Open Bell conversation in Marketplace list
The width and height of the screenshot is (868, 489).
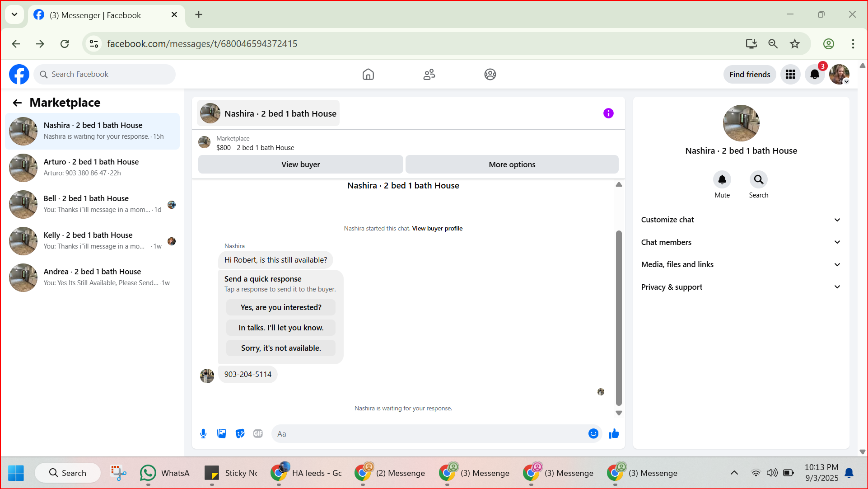coord(92,204)
